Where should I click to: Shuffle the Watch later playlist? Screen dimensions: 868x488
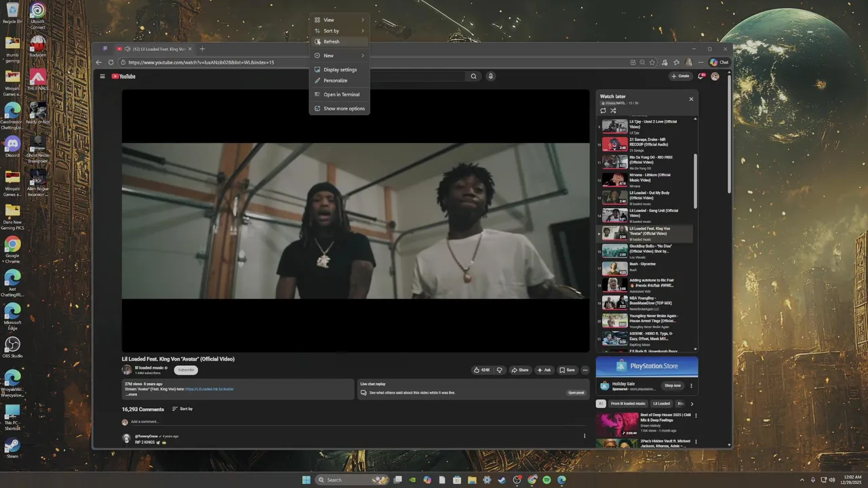613,110
